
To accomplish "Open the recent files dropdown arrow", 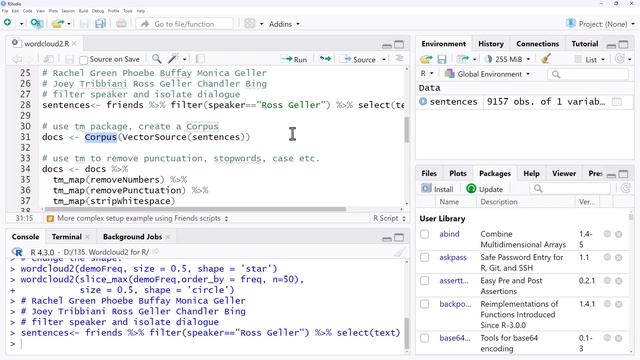I will pos(69,24).
